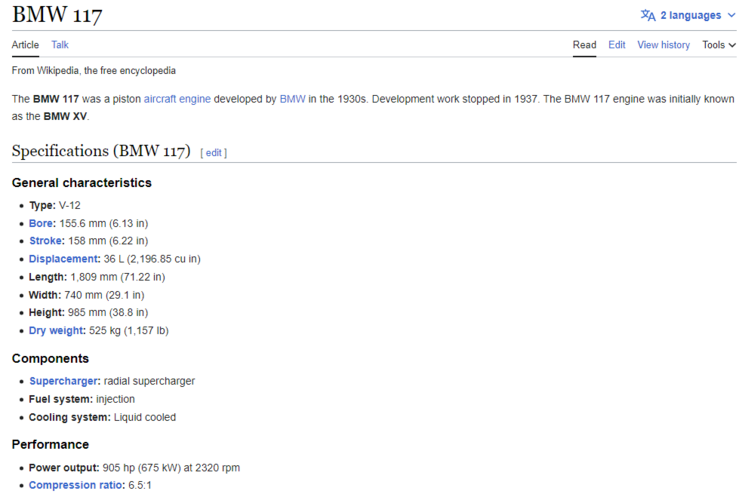Open the Supercharger link
The image size is (739, 500).
click(x=64, y=381)
